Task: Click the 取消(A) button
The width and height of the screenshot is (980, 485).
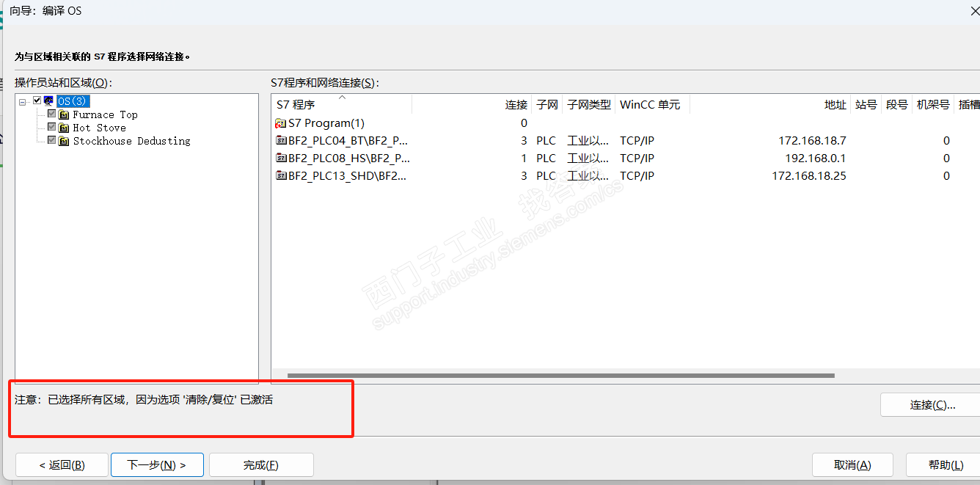Action: pyautogui.click(x=852, y=464)
